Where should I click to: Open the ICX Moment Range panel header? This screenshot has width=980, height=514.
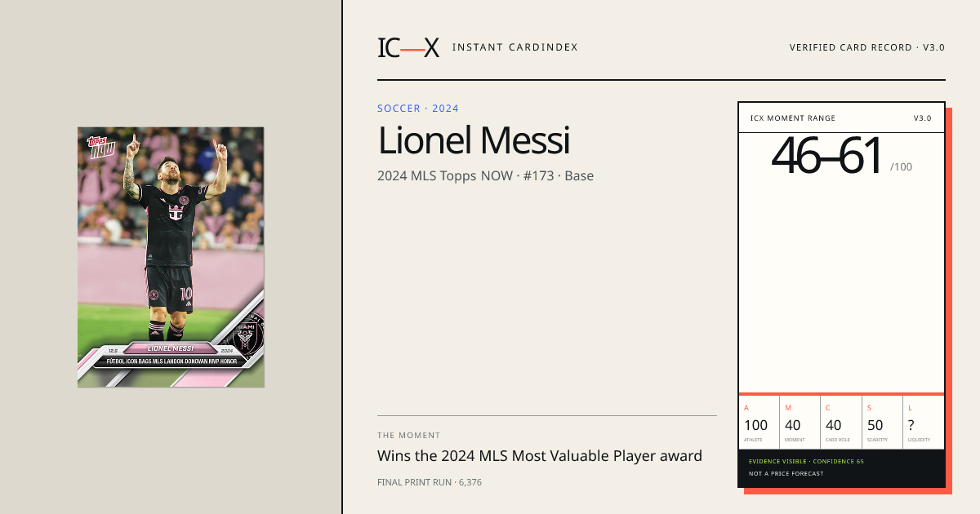(x=841, y=118)
